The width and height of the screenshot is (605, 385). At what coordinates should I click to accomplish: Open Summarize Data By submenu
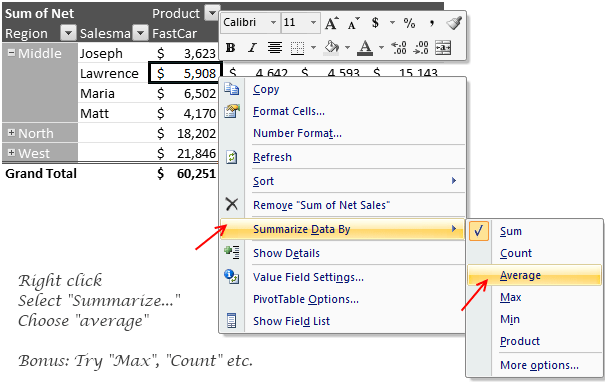pos(343,229)
